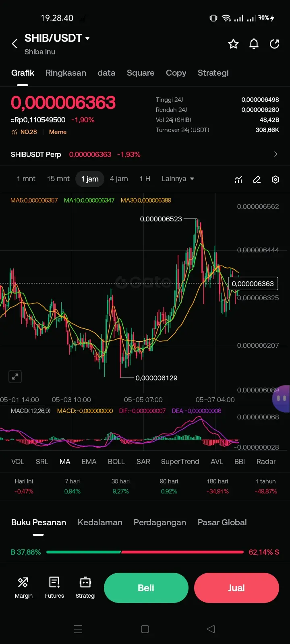Tap Android recent apps navigation icon
The width and height of the screenshot is (290, 644).
point(78,629)
